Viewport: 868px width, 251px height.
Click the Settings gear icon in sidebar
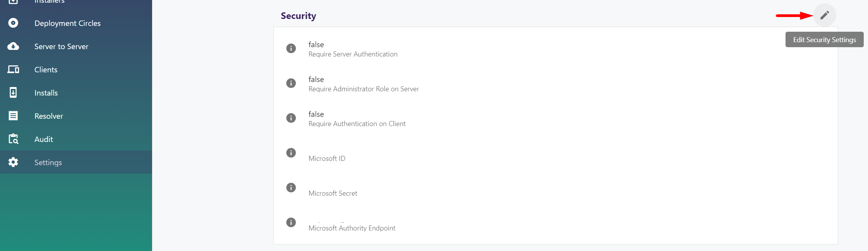click(x=13, y=162)
